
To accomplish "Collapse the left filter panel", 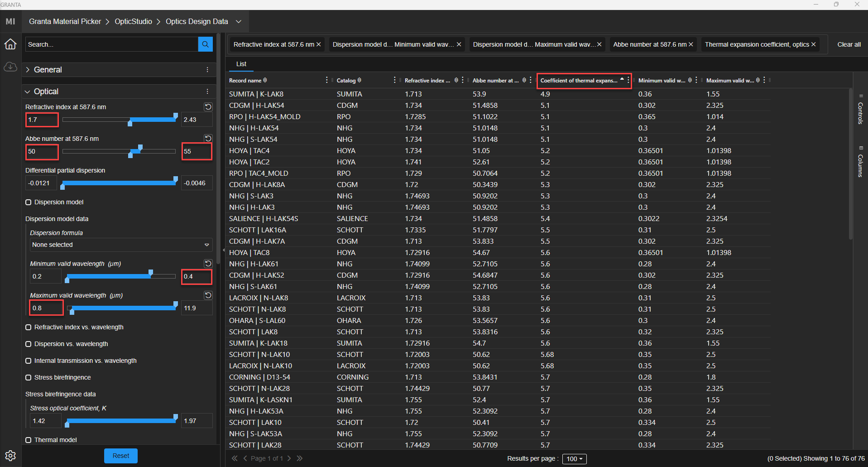I will coord(223,250).
